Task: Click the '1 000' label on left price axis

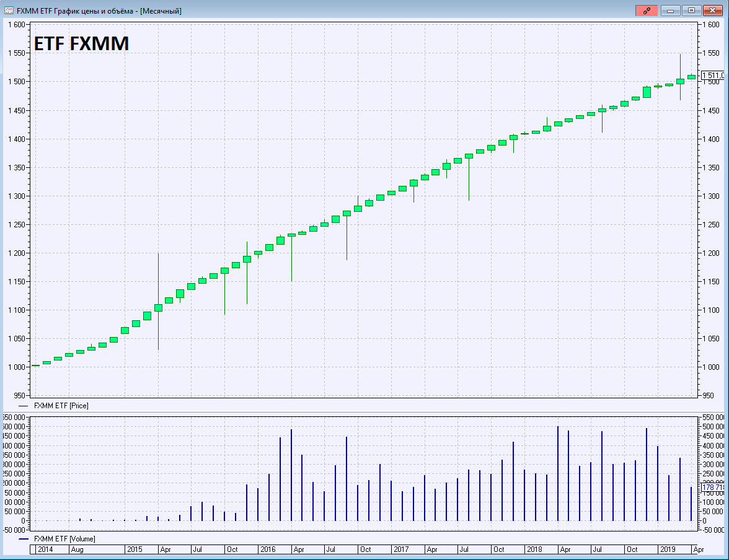Action: [16, 367]
